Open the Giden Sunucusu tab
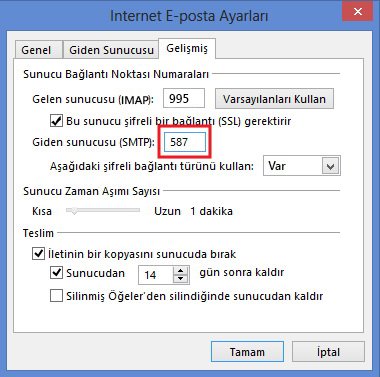 [111, 50]
